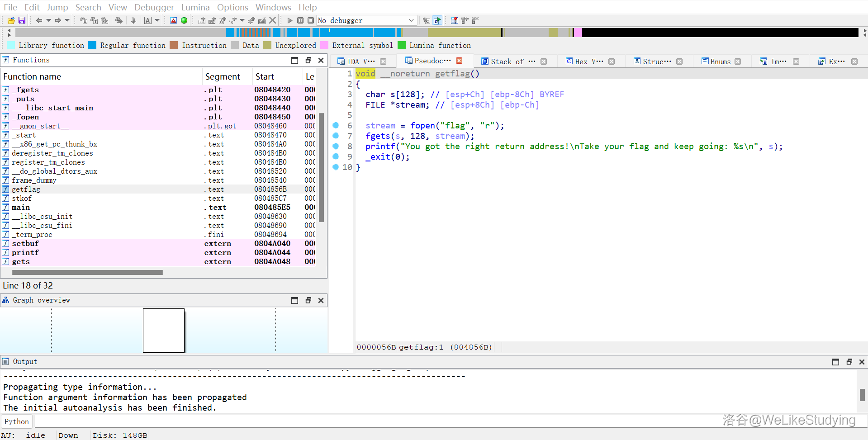Open the text search type dropdown arrow
This screenshot has height=440, width=868.
point(157,20)
